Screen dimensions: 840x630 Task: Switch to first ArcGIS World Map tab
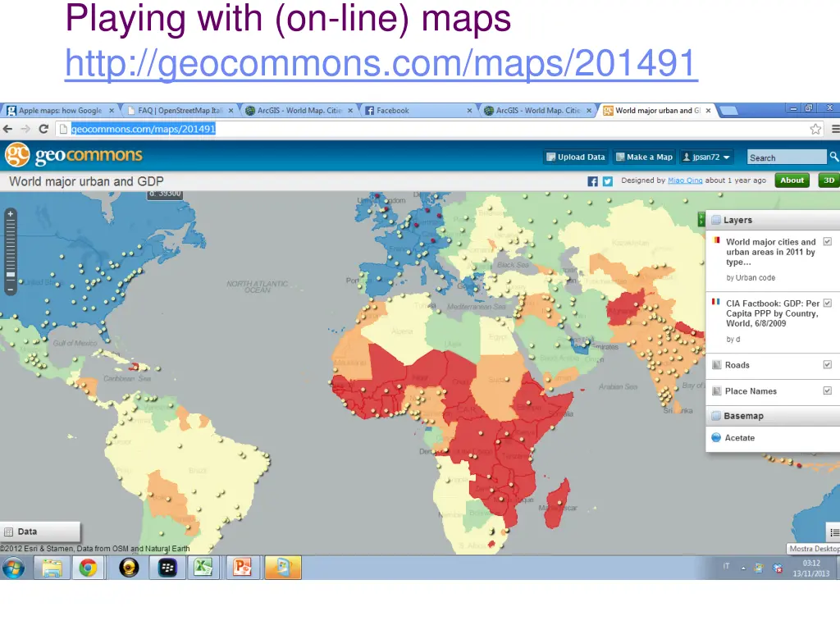coord(299,111)
